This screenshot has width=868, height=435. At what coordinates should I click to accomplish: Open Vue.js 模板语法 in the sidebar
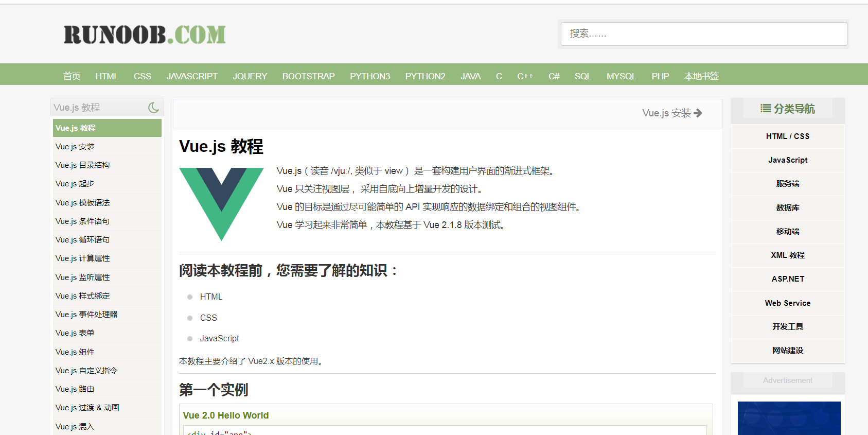(x=107, y=203)
